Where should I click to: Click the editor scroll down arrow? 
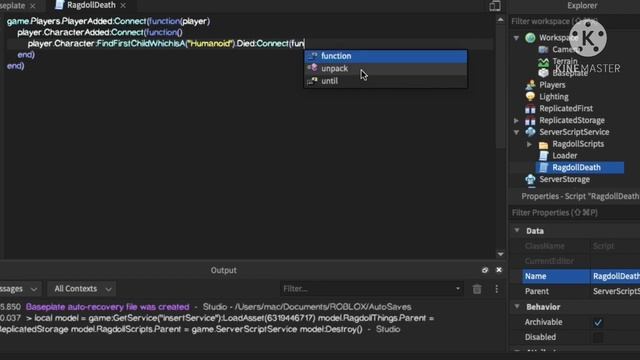coord(500,254)
